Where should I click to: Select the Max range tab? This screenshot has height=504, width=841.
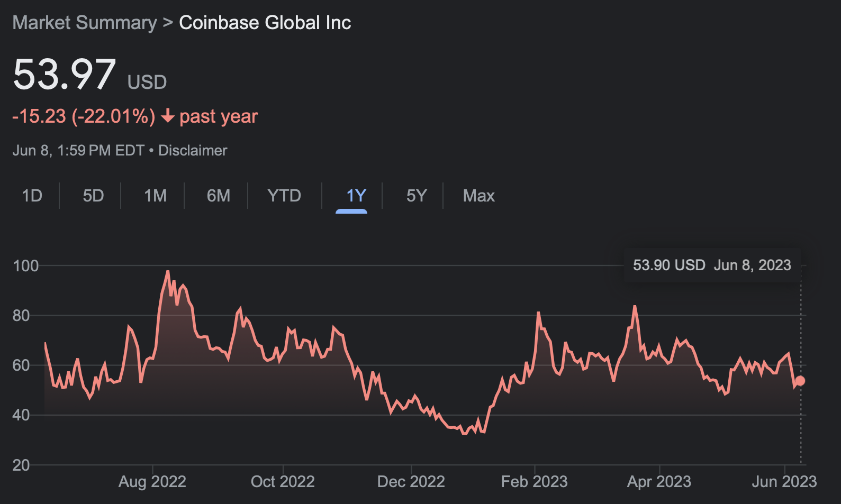coord(478,196)
